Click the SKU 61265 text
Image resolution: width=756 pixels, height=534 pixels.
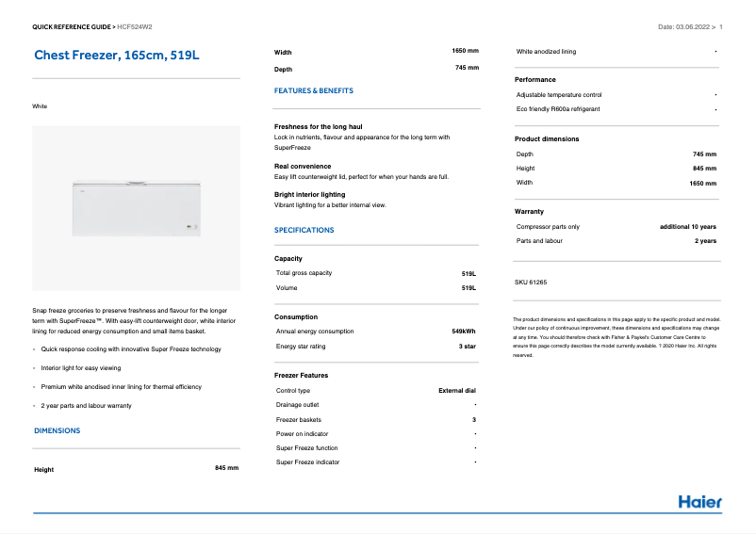click(x=531, y=282)
